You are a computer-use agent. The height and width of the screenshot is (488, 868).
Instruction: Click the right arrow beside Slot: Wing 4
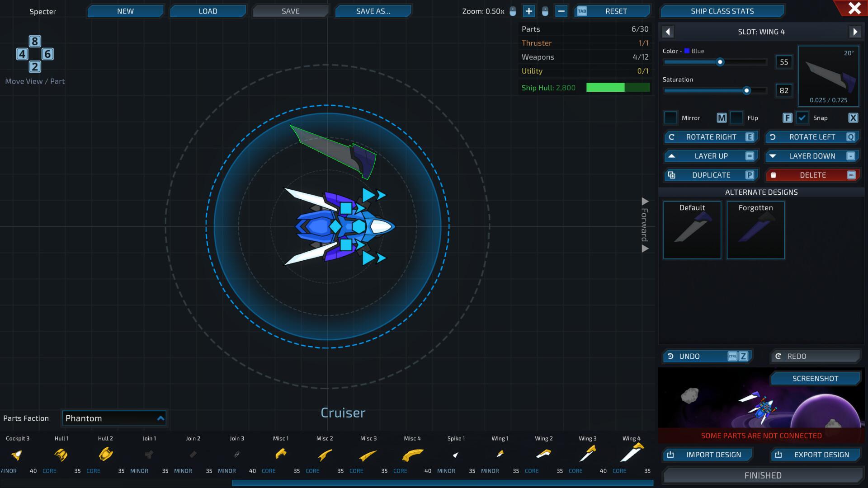[x=854, y=32]
